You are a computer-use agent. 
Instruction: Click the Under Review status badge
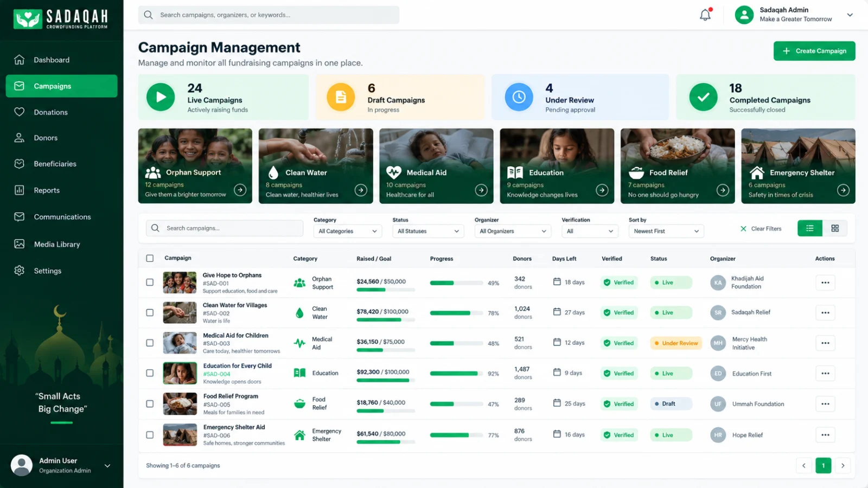click(x=676, y=343)
